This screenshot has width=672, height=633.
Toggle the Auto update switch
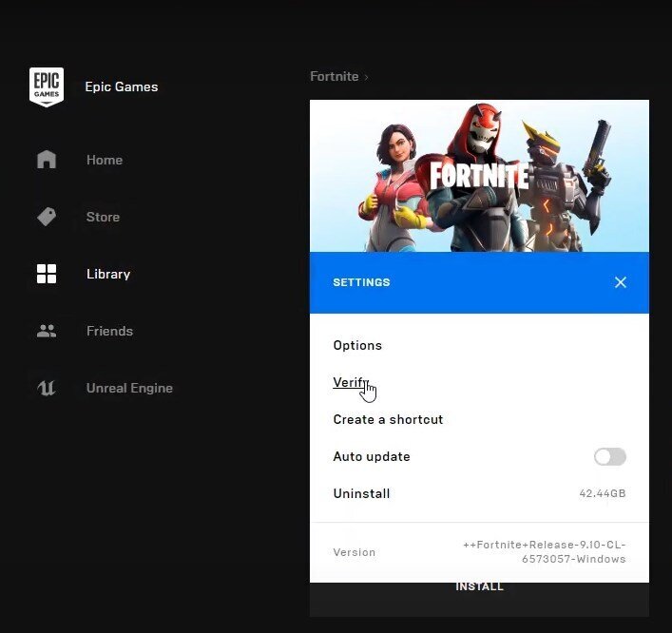tap(609, 457)
